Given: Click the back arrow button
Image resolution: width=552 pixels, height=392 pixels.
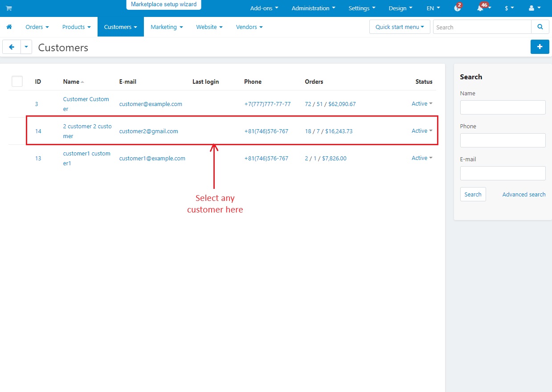Looking at the screenshot, I should pos(12,47).
